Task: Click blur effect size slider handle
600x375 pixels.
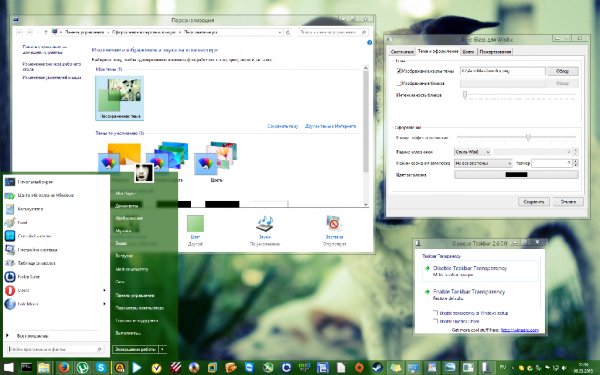Action: (x=528, y=137)
